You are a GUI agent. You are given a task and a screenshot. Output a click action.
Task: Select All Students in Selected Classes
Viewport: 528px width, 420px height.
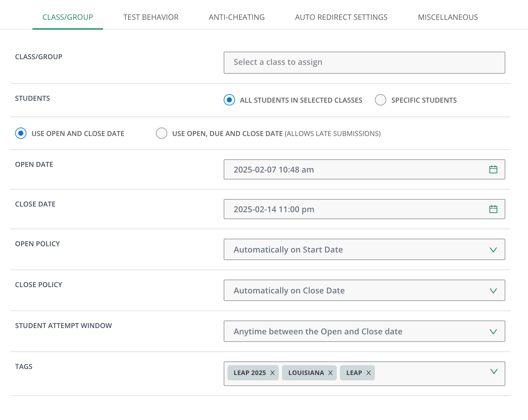229,100
